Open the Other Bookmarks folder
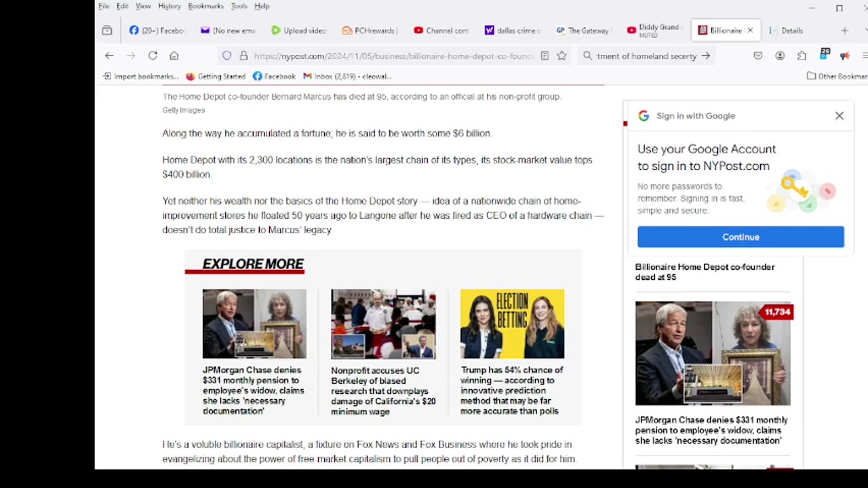This screenshot has height=488, width=868. [x=837, y=76]
